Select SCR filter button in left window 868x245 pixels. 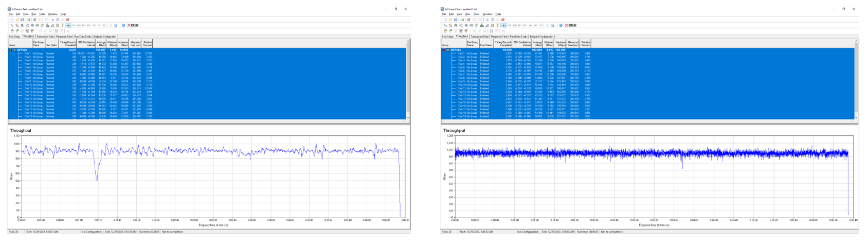[79, 25]
